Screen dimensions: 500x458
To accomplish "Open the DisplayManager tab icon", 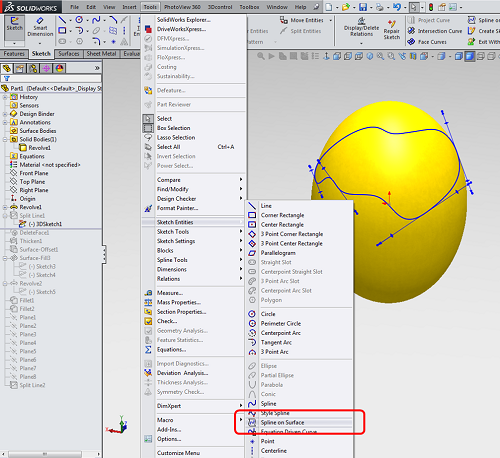I will pos(59,69).
